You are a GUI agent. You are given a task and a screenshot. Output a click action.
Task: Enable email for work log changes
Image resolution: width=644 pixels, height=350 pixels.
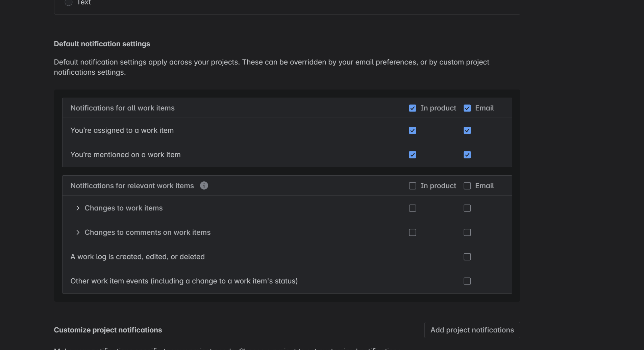(467, 257)
